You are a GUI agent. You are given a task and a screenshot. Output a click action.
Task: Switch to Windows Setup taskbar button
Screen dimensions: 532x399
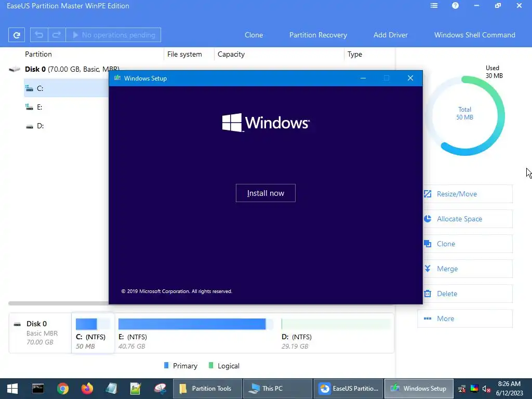(x=419, y=389)
